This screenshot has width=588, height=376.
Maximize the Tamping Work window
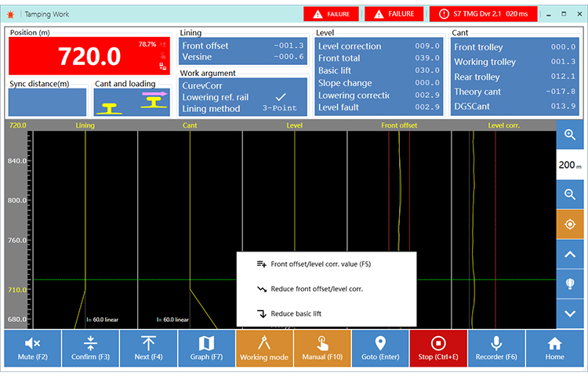[564, 14]
